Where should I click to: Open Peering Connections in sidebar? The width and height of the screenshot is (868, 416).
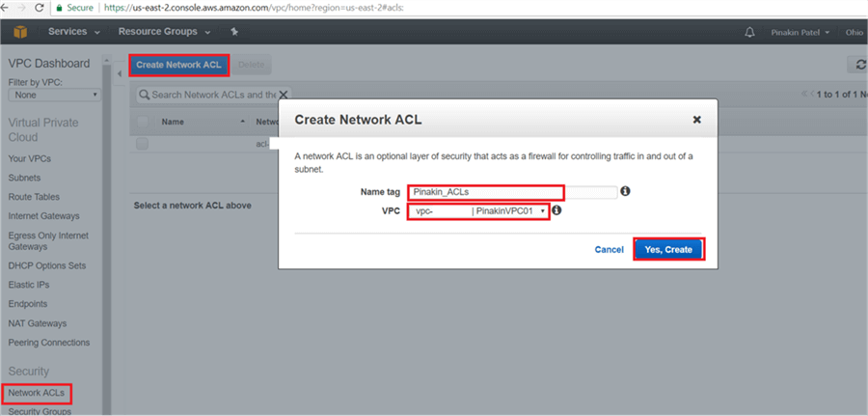click(49, 343)
